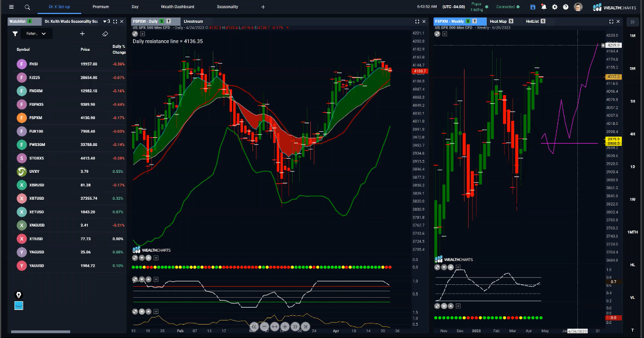Select the 4H timeframe button
The image size is (644, 338).
click(632, 134)
